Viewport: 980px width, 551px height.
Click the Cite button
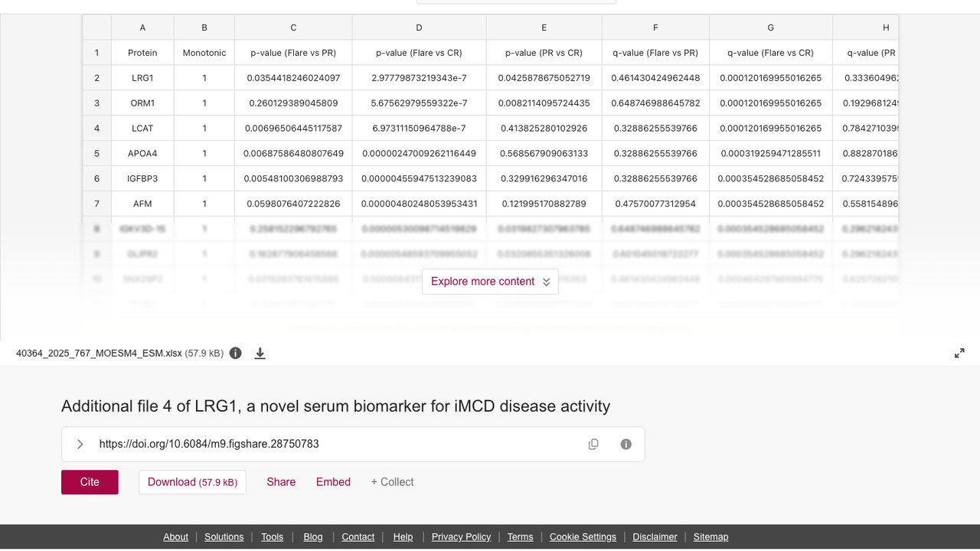pyautogui.click(x=90, y=482)
